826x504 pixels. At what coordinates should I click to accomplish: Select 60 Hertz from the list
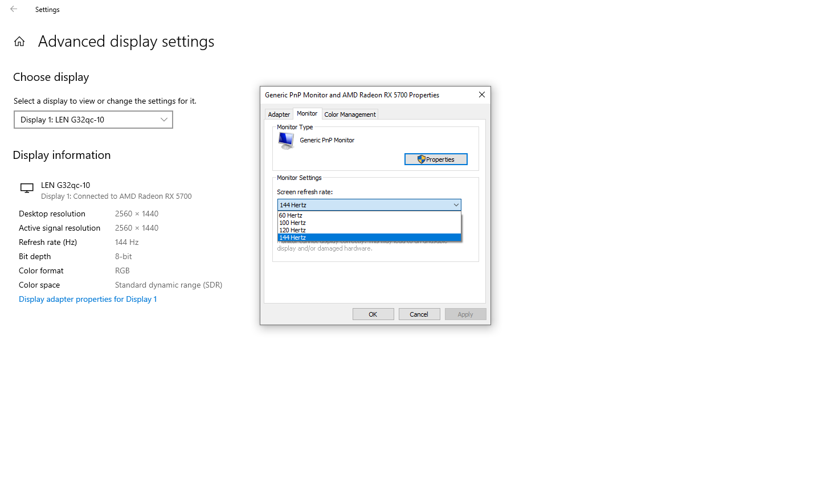tap(291, 215)
